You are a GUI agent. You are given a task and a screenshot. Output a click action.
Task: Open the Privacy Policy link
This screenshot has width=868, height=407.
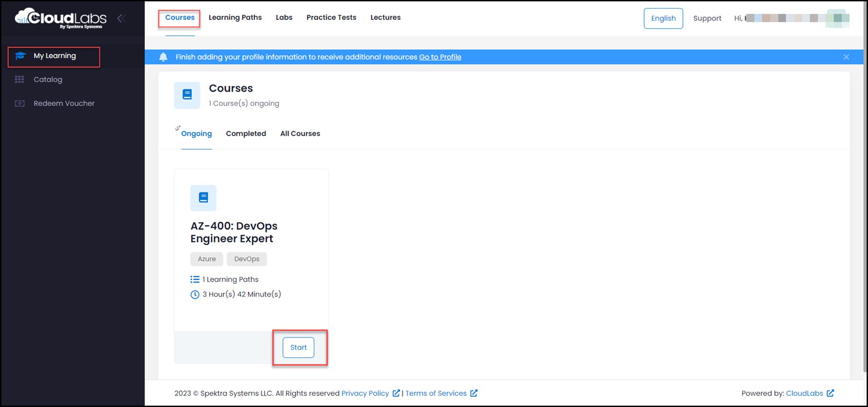[365, 393]
